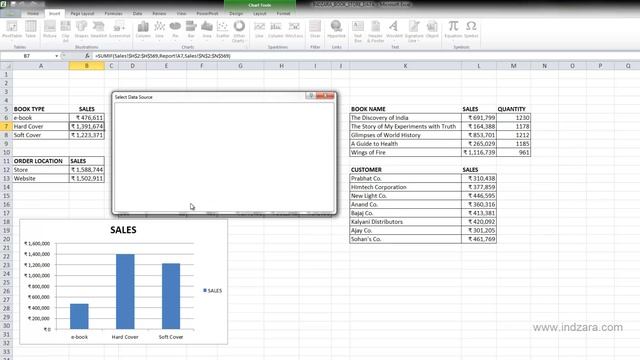The height and width of the screenshot is (360, 640).
Task: Select the cell containing ₹ 476,611
Action: 87,118
